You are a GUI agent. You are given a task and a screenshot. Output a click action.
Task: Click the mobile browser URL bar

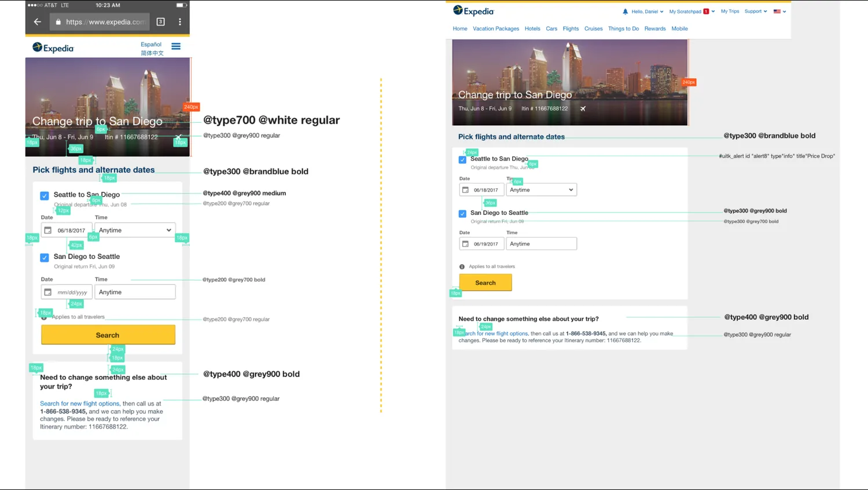pyautogui.click(x=100, y=22)
